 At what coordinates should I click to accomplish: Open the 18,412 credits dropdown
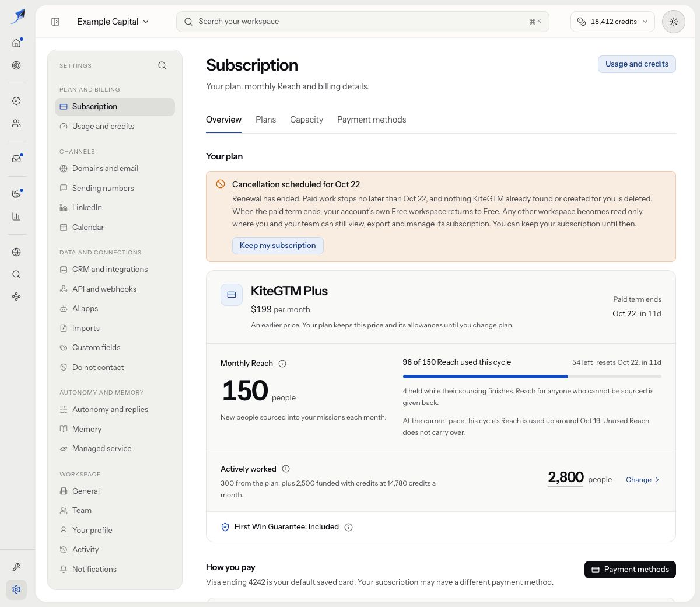(x=612, y=22)
